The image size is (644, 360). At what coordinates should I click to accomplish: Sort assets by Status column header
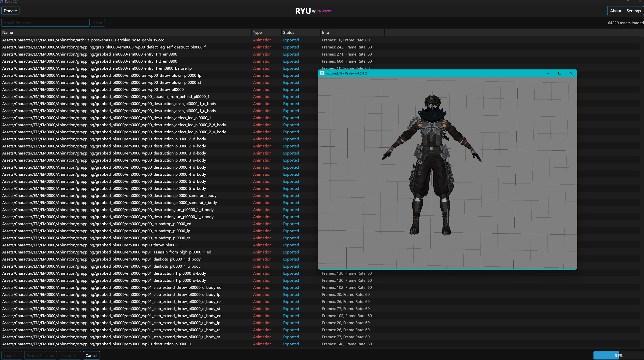point(289,32)
